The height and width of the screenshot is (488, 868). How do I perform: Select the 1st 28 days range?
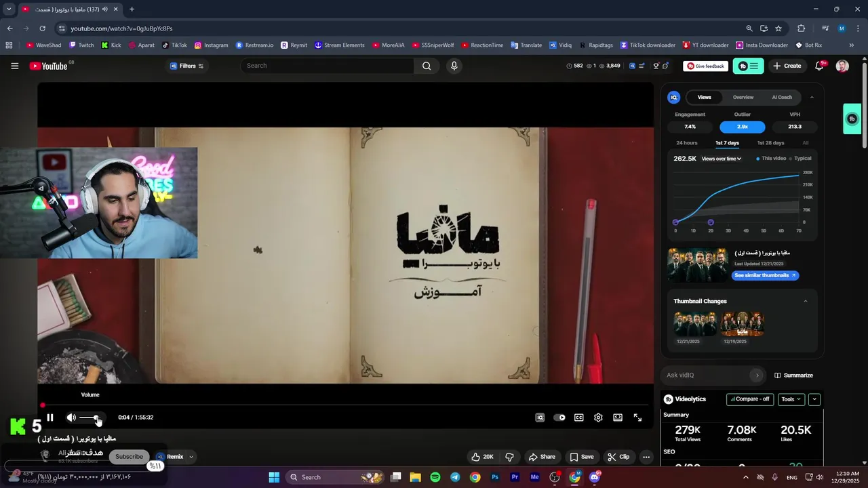tap(770, 143)
